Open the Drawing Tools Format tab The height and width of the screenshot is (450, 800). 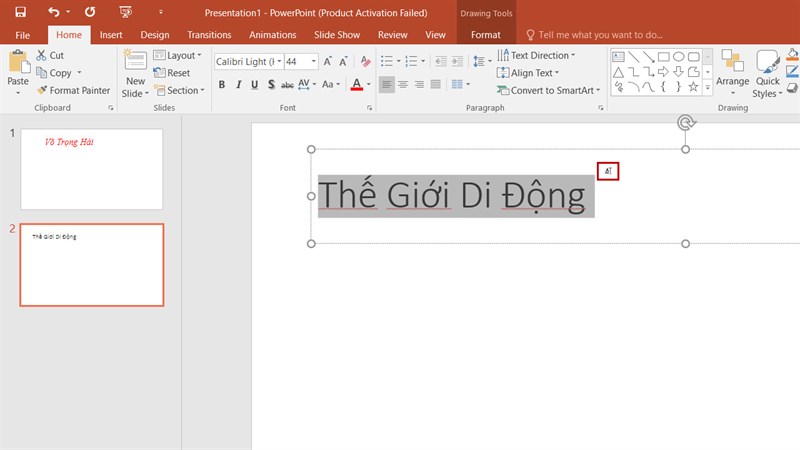tap(485, 35)
